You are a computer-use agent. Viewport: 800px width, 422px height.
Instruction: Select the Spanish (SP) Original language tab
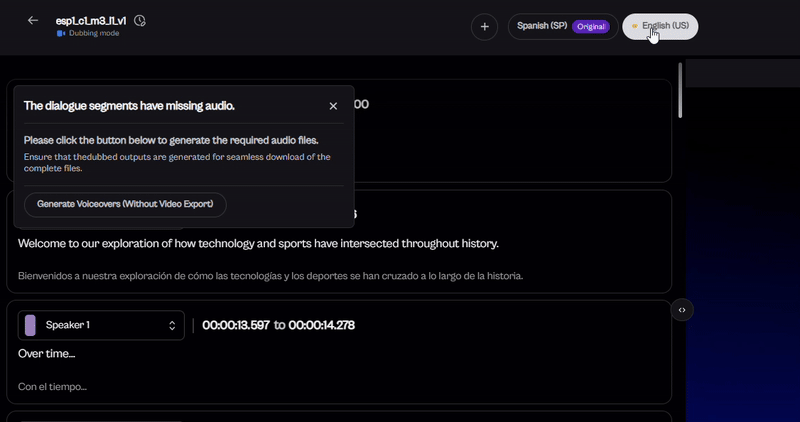pyautogui.click(x=563, y=27)
